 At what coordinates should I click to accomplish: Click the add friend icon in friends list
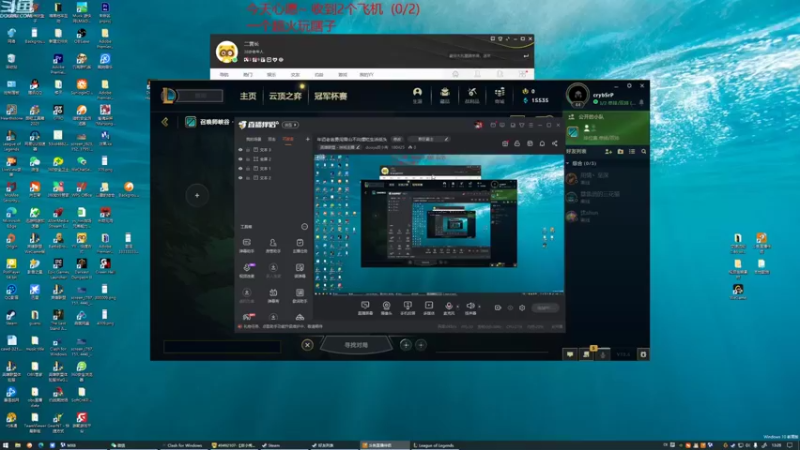(x=608, y=152)
